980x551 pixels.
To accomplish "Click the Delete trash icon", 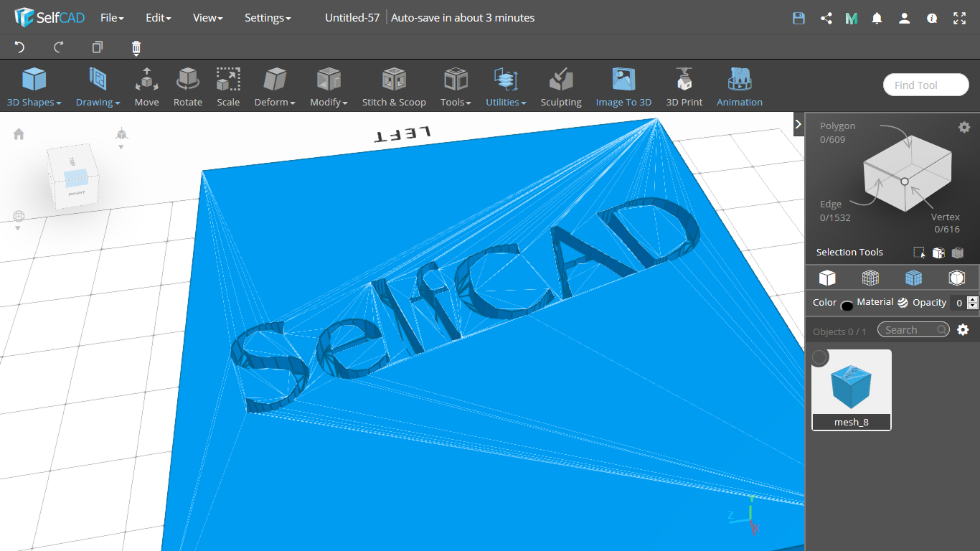I will tap(136, 48).
